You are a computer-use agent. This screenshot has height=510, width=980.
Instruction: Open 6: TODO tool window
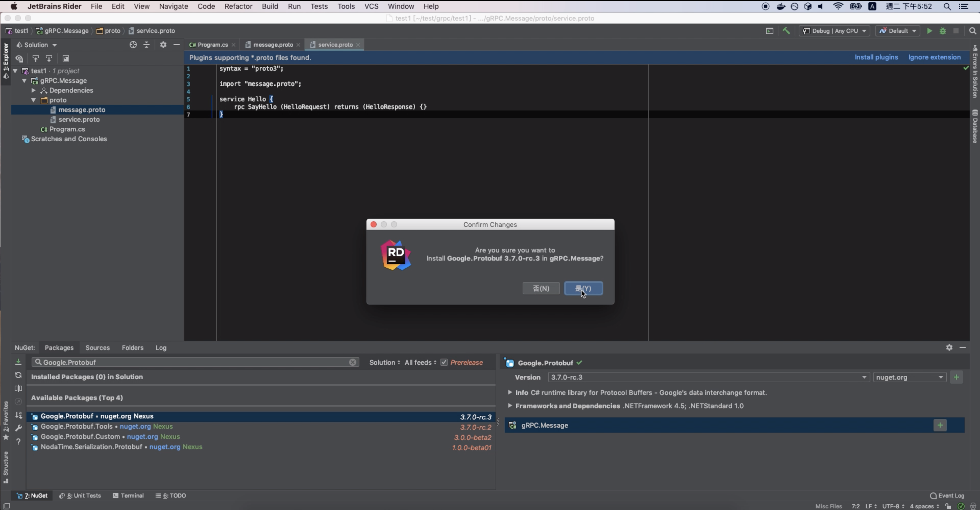point(171,496)
